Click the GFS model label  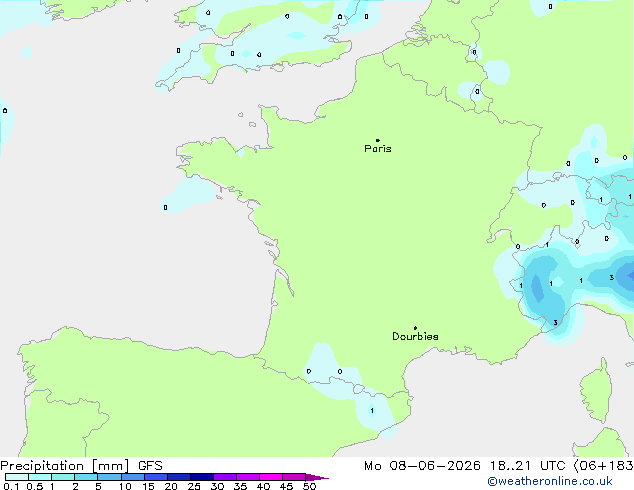(x=150, y=466)
